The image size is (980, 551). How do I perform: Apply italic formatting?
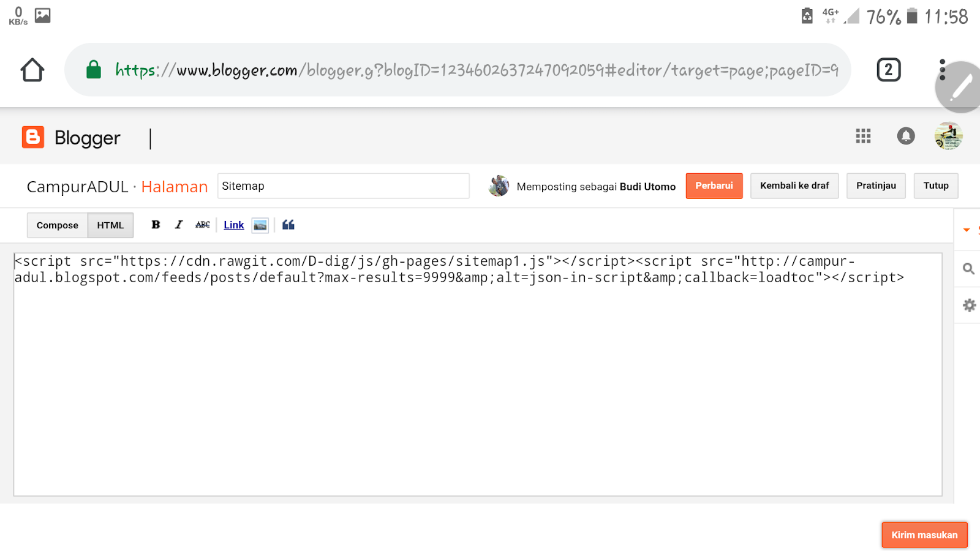click(x=178, y=225)
